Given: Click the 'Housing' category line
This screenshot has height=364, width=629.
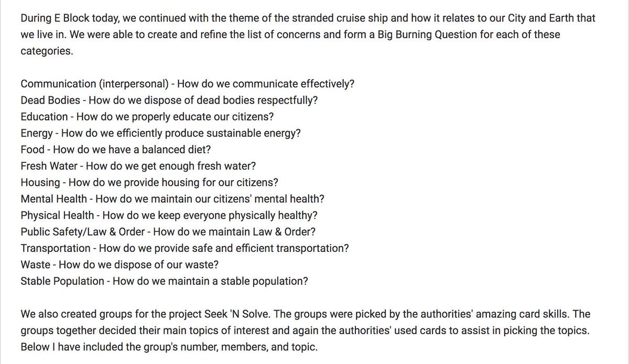Looking at the screenshot, I should click(x=149, y=182).
